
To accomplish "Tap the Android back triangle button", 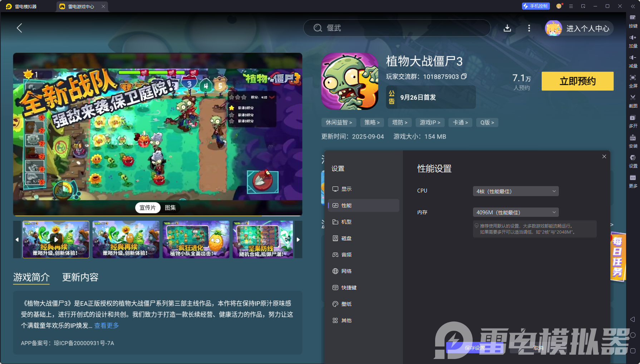I will pyautogui.click(x=633, y=319).
